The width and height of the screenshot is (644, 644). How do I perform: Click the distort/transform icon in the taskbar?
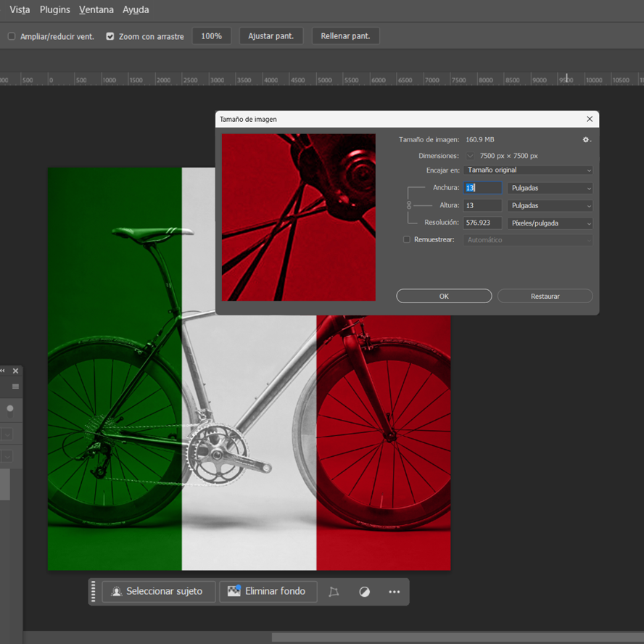334,592
